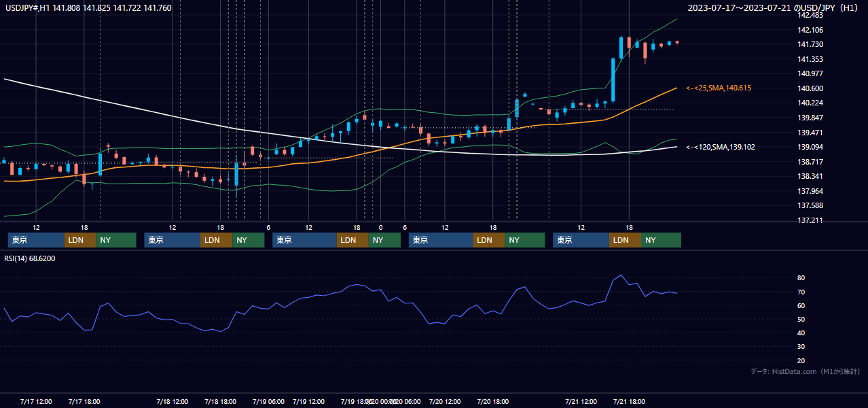Click the NY session box for July 17
868x408 pixels.
(116, 240)
